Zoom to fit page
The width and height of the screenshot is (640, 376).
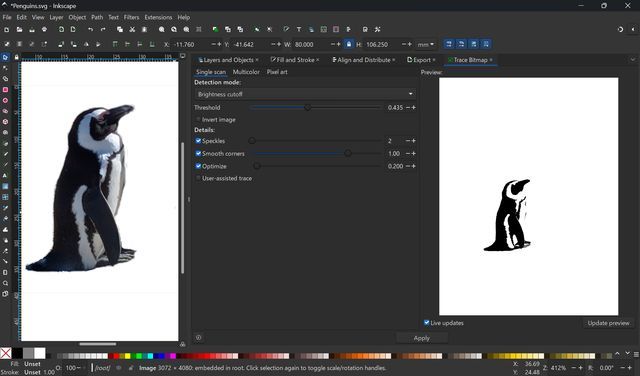187,29
